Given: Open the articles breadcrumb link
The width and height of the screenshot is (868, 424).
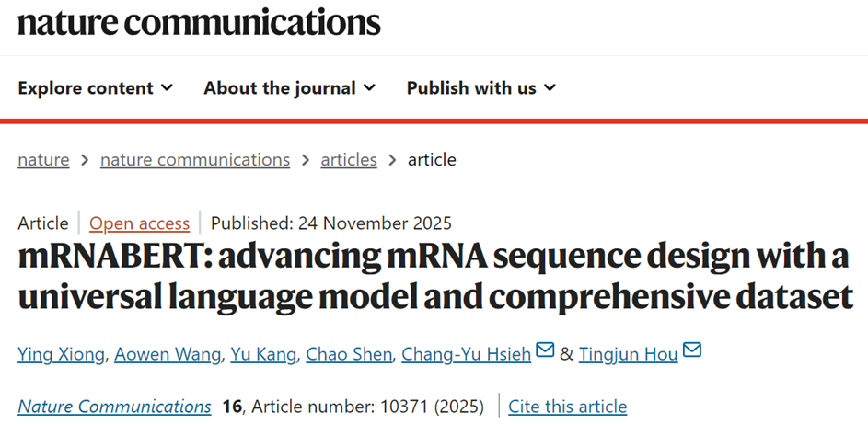Looking at the screenshot, I should pos(349,160).
